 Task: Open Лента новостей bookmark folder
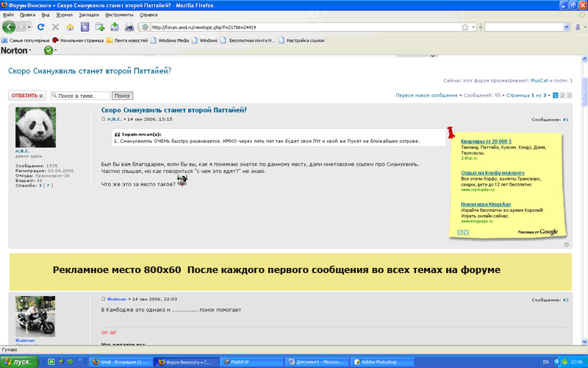pyautogui.click(x=127, y=40)
